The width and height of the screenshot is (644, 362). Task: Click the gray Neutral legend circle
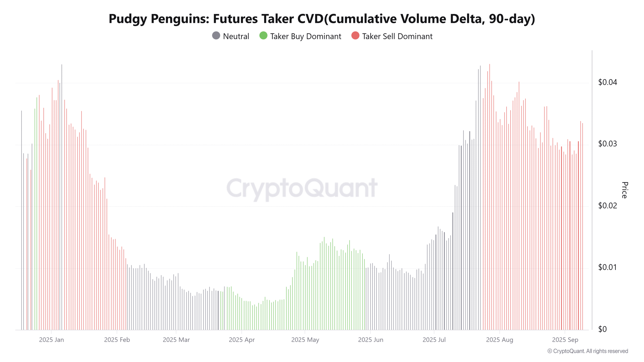216,36
